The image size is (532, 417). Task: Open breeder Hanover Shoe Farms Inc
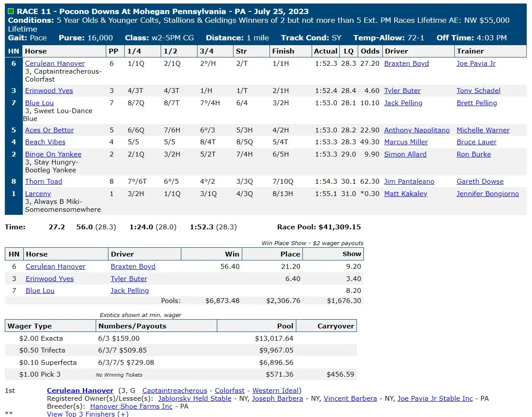pyautogui.click(x=131, y=406)
